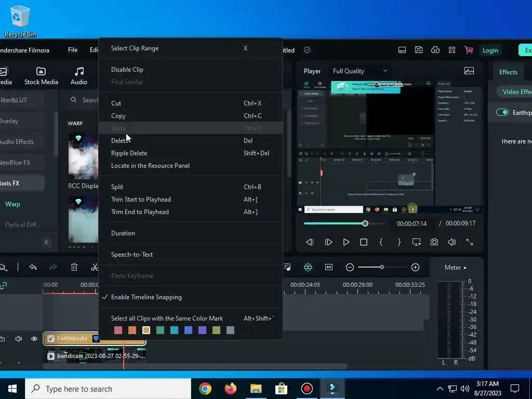Zoom in timeline with plus icon
The width and height of the screenshot is (532, 399).
[x=415, y=268]
